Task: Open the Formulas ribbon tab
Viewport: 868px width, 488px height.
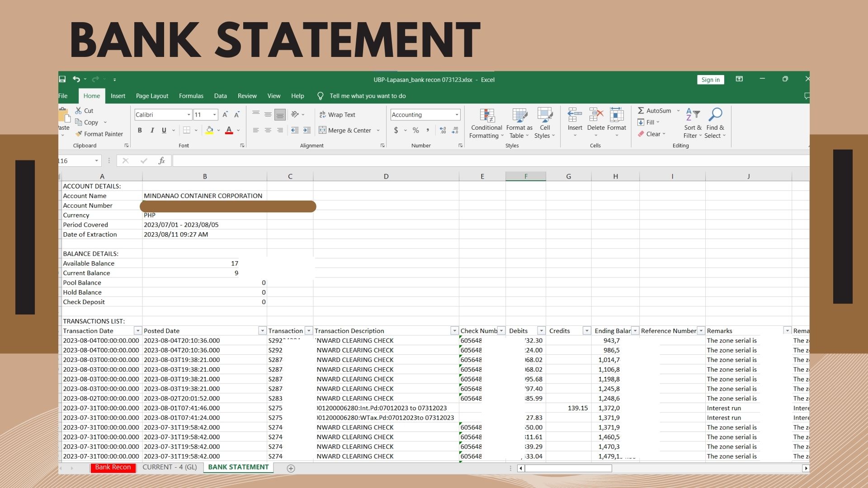Action: (x=191, y=96)
